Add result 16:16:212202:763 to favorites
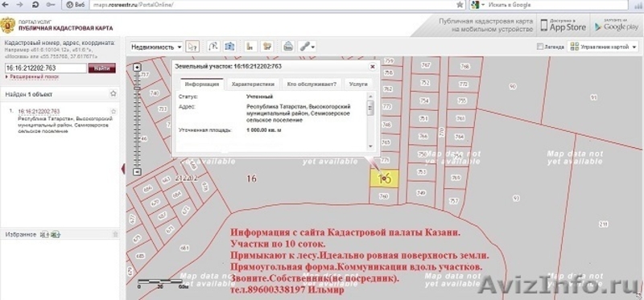This screenshot has width=644, height=300. coord(114,111)
